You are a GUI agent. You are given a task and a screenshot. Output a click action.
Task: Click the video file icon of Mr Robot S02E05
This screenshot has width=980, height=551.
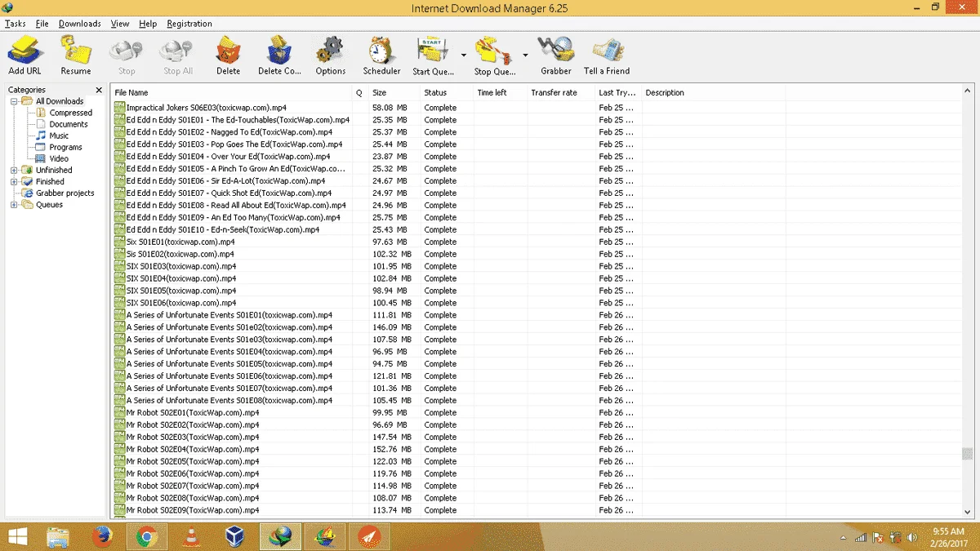(x=119, y=461)
